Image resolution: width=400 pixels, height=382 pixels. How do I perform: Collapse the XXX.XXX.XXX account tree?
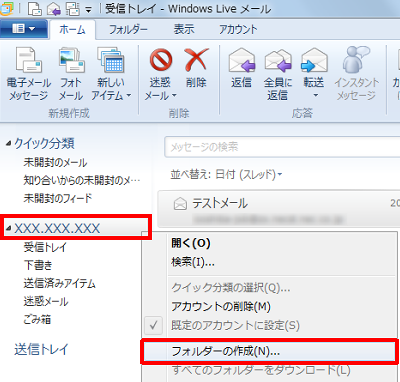8,228
